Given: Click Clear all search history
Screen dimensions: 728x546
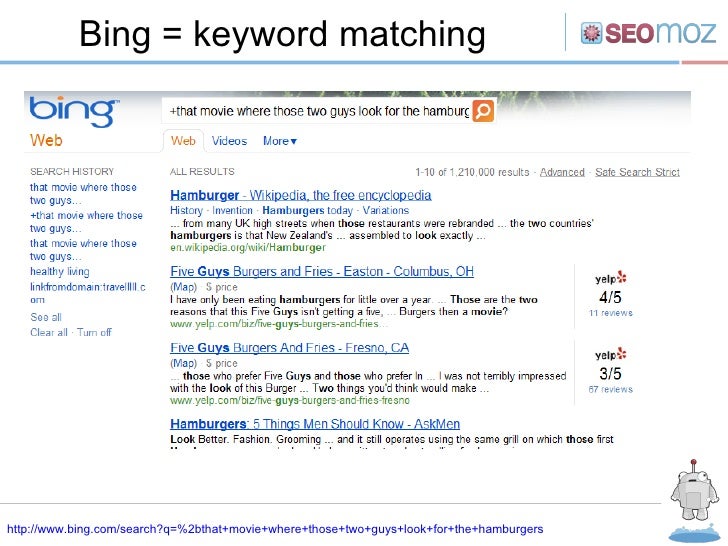Looking at the screenshot, I should (x=49, y=332).
